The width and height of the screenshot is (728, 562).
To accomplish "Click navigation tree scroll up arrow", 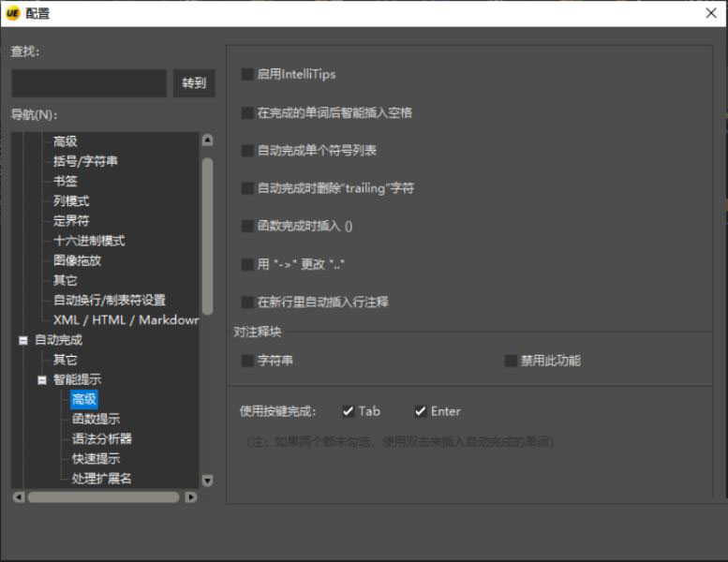I will (208, 140).
